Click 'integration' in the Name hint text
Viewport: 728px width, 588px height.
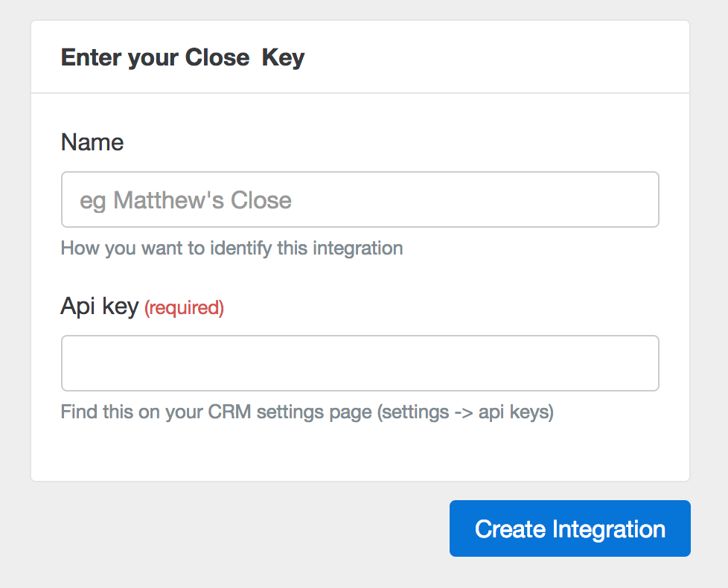[357, 248]
